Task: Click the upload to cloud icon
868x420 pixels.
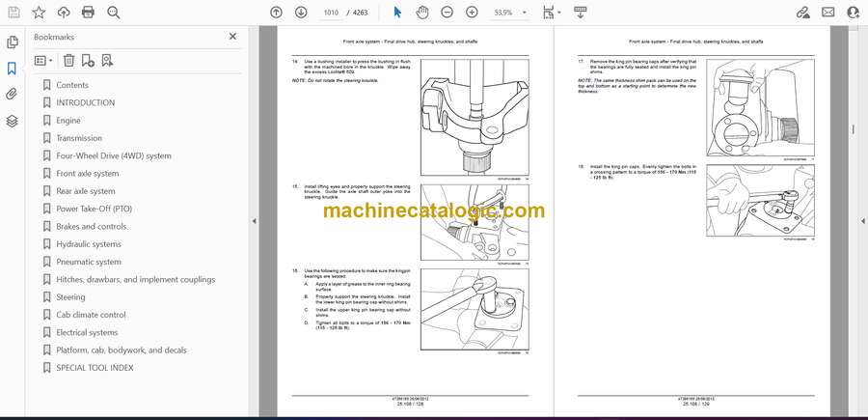Action: [64, 13]
